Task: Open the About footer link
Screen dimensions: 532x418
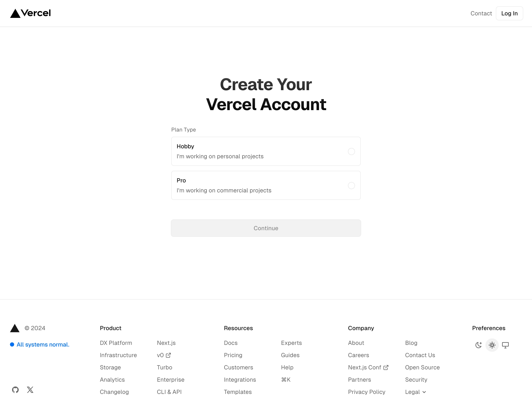Action: coord(356,343)
